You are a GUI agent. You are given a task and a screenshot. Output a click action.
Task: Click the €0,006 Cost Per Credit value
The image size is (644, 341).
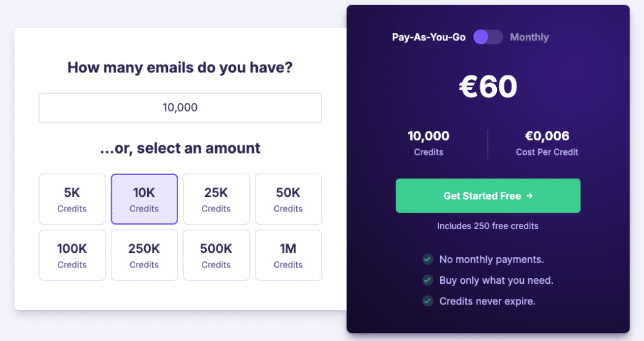pos(547,136)
